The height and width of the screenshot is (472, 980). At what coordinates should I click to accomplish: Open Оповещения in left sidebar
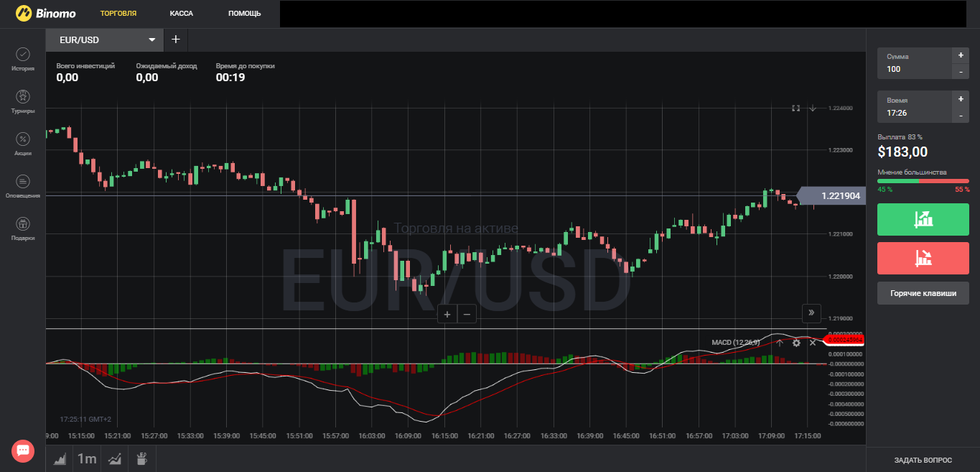pos(23,186)
